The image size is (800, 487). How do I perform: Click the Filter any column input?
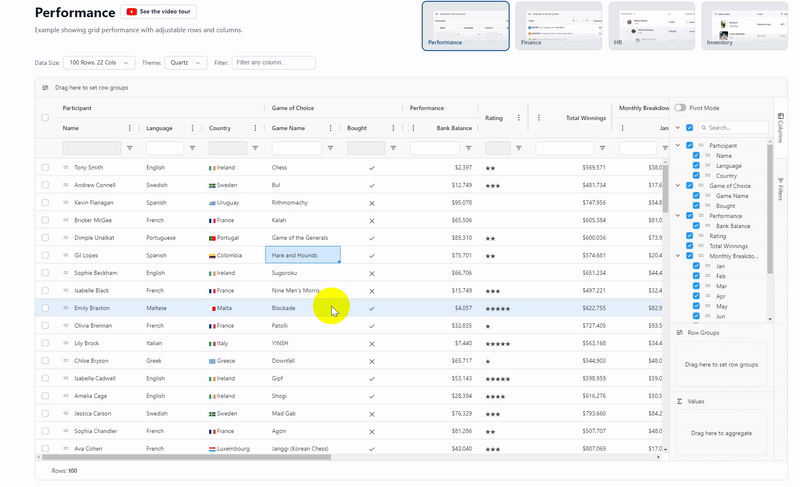[273, 63]
